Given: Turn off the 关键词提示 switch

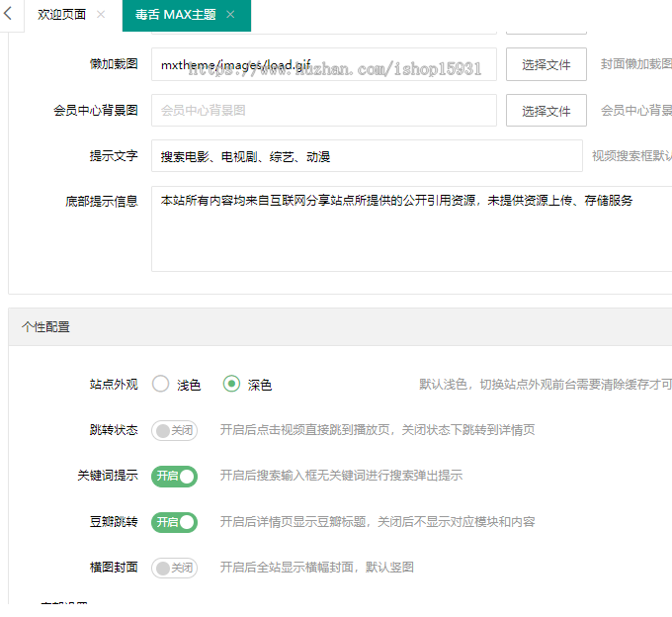Looking at the screenshot, I should [175, 477].
